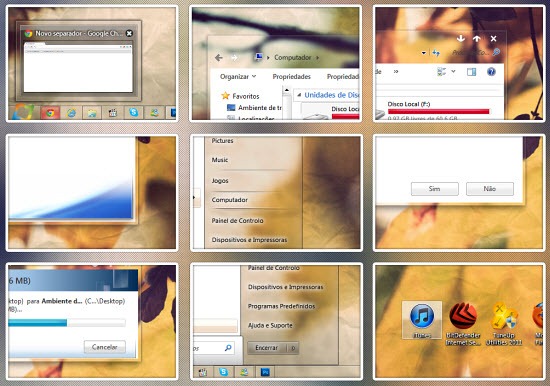
Task: Collapse the Unidades de Disco group triangle
Action: pos(299,95)
